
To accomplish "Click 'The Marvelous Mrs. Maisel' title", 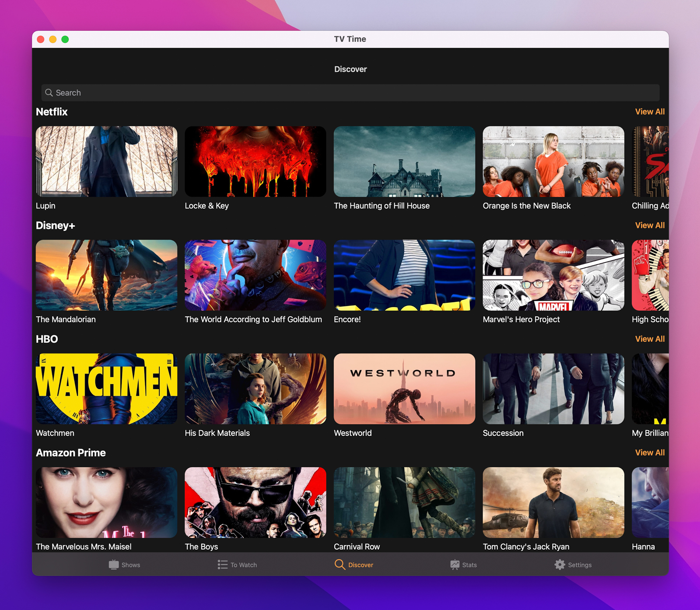I will pyautogui.click(x=84, y=547).
